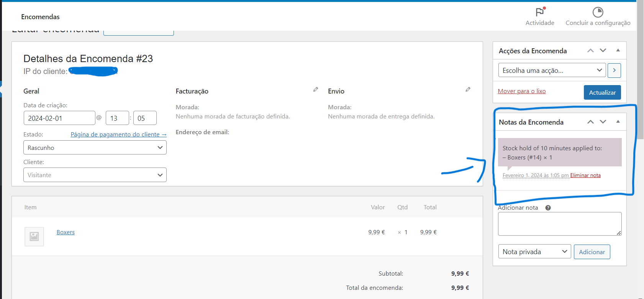The image size is (644, 299).
Task: Click the Total column header
Action: [x=430, y=207]
